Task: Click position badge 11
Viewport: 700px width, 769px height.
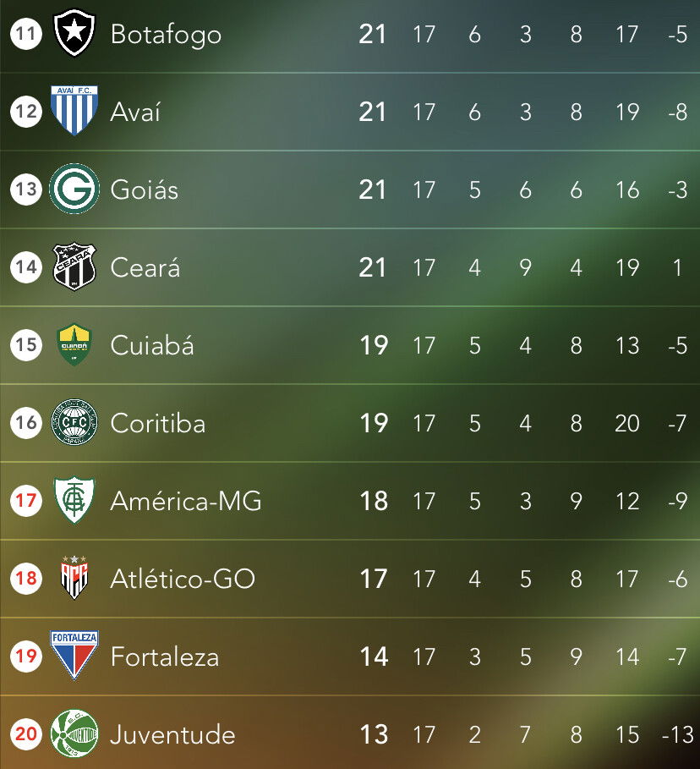Action: [26, 34]
